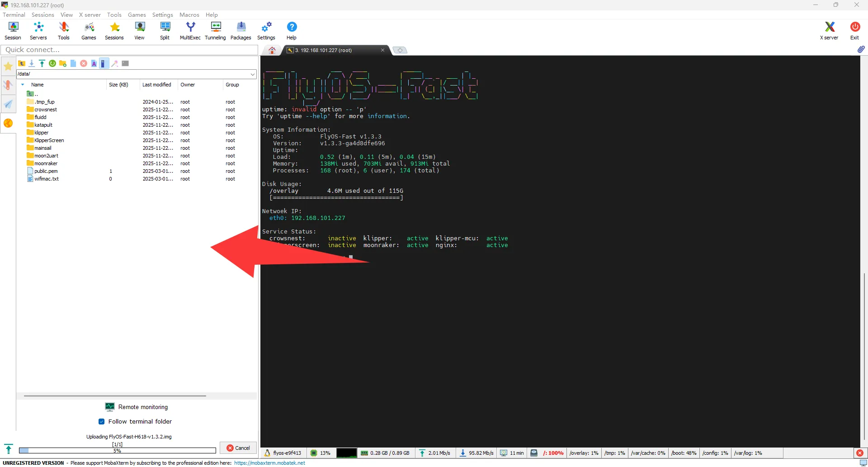Click the Tunneling toolbar icon
868x467 pixels.
click(215, 31)
